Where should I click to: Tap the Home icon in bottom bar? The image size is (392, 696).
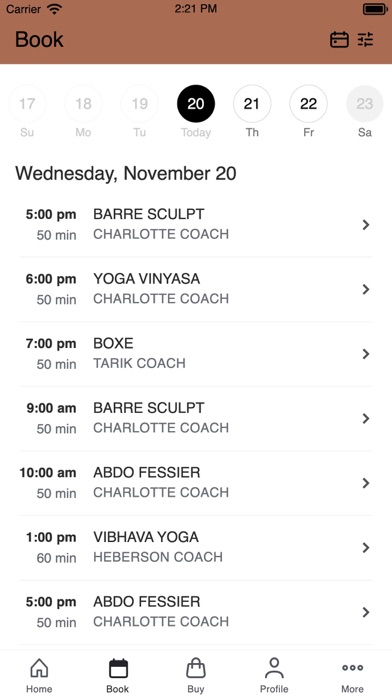click(39, 668)
